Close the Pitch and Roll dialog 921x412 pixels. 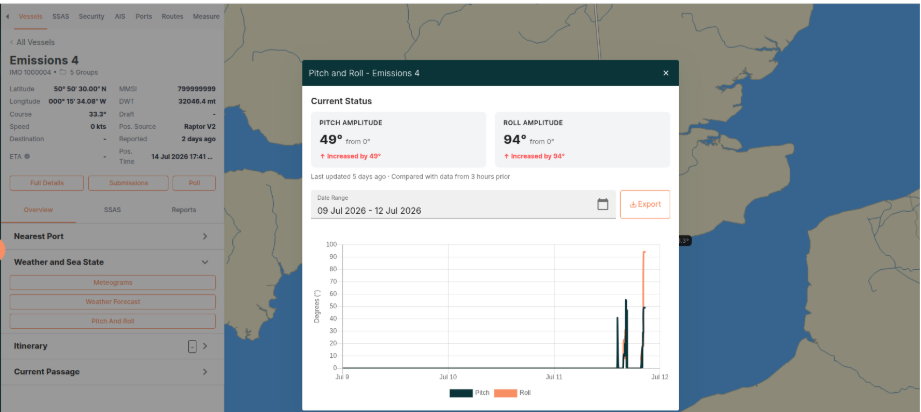pos(665,73)
